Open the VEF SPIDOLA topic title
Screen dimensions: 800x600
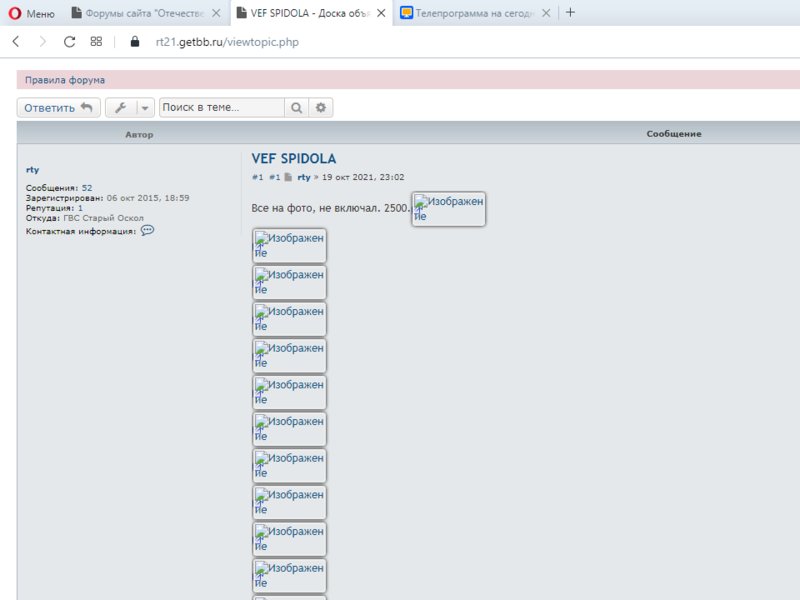pyautogui.click(x=294, y=159)
